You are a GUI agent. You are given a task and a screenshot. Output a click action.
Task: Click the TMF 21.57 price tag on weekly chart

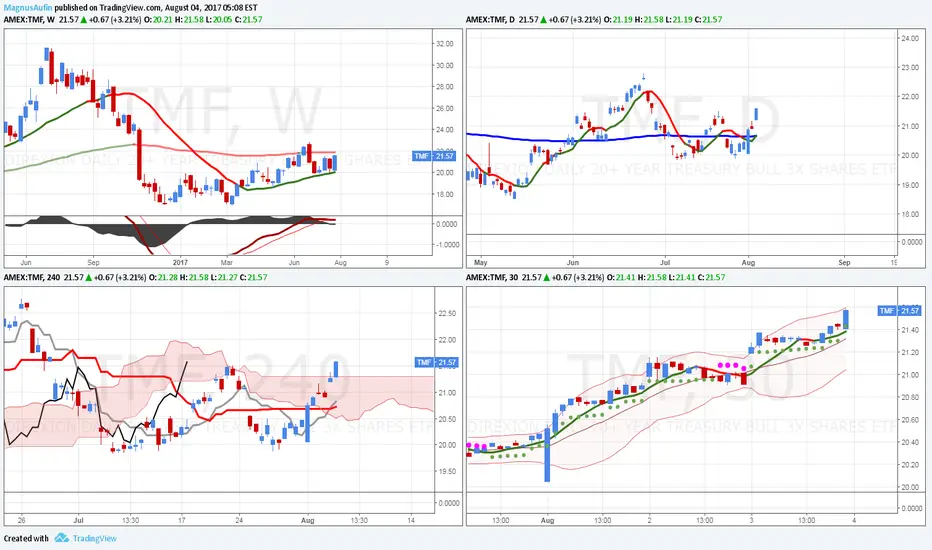click(x=434, y=156)
